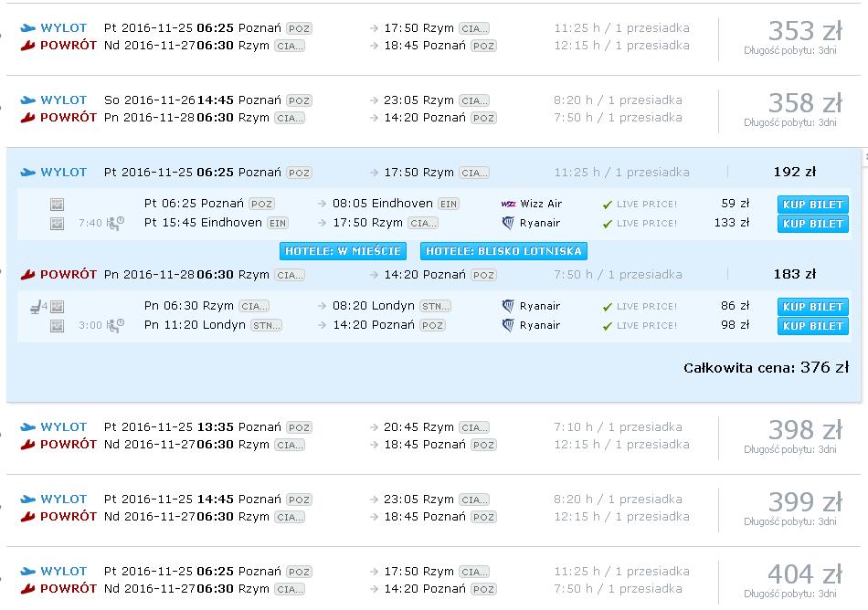Buy the 59 zł Wizz Air ticket

[x=812, y=205]
